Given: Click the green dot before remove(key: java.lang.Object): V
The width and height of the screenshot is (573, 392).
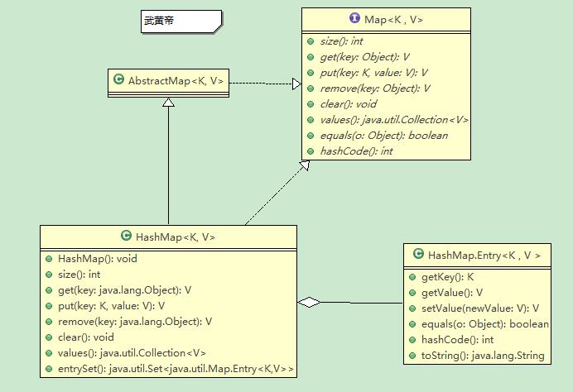Looking at the screenshot, I should 49,322.
